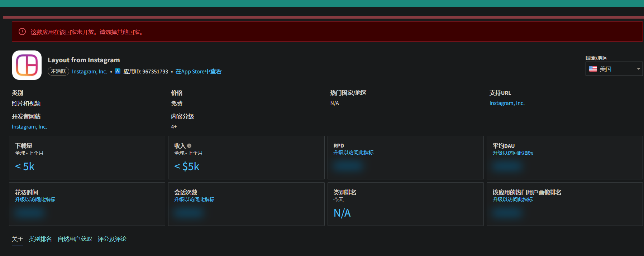This screenshot has height=256, width=644.
Task: Open the 开发者网站 Instagram, Inc. link
Action: coord(29,127)
